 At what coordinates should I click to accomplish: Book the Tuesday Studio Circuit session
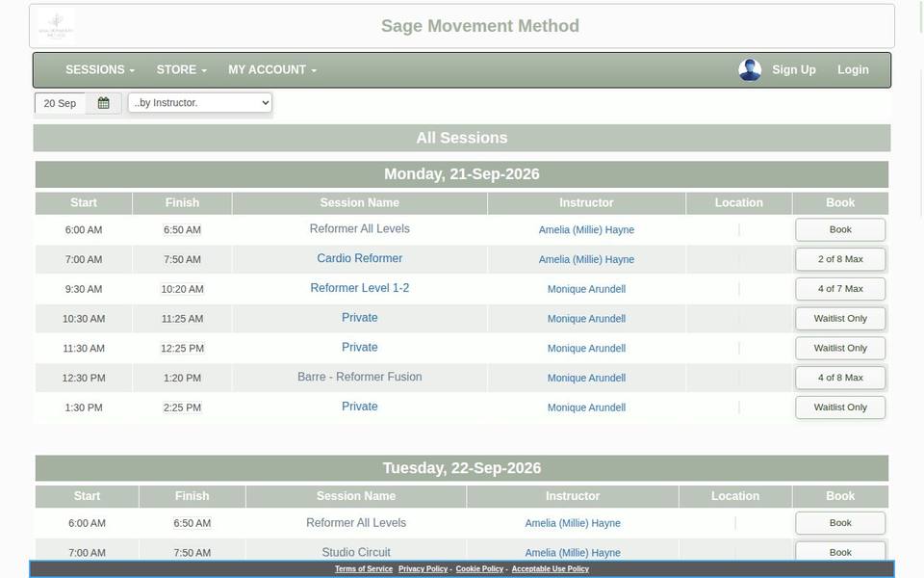coord(839,551)
